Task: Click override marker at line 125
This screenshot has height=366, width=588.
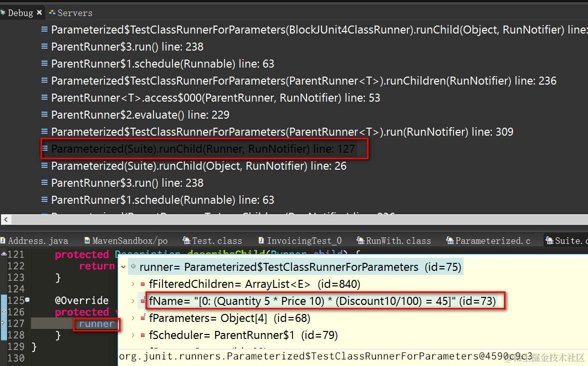Action: (x=27, y=299)
